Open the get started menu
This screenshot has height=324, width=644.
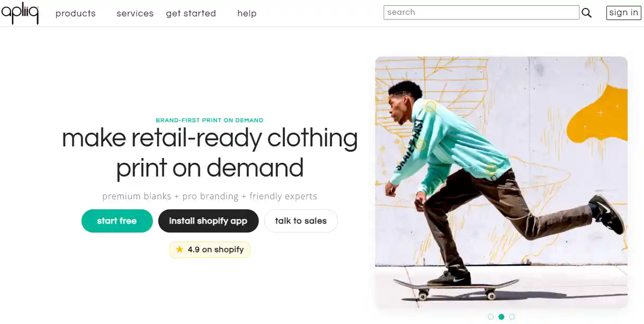[191, 13]
